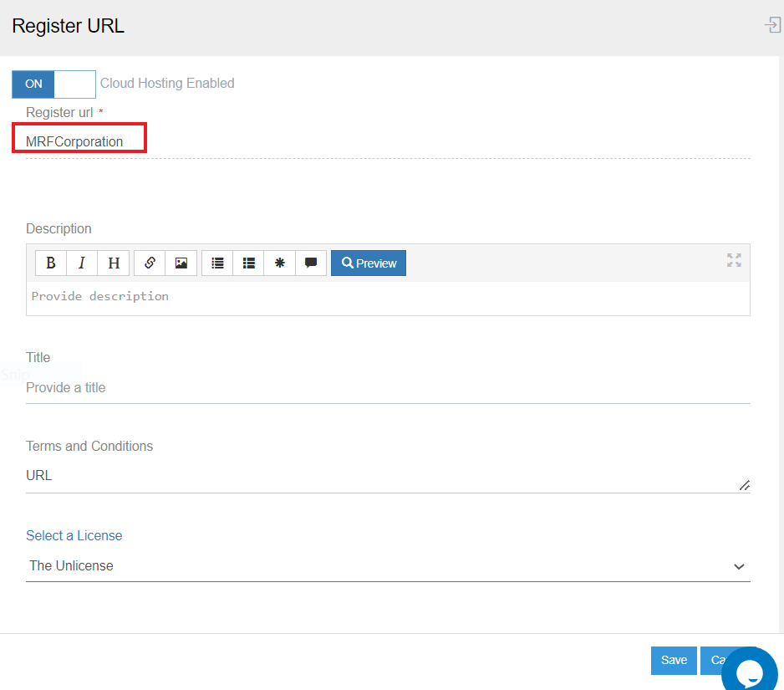Add an unordered list to description
Screen dimensions: 784x690
[x=217, y=263]
